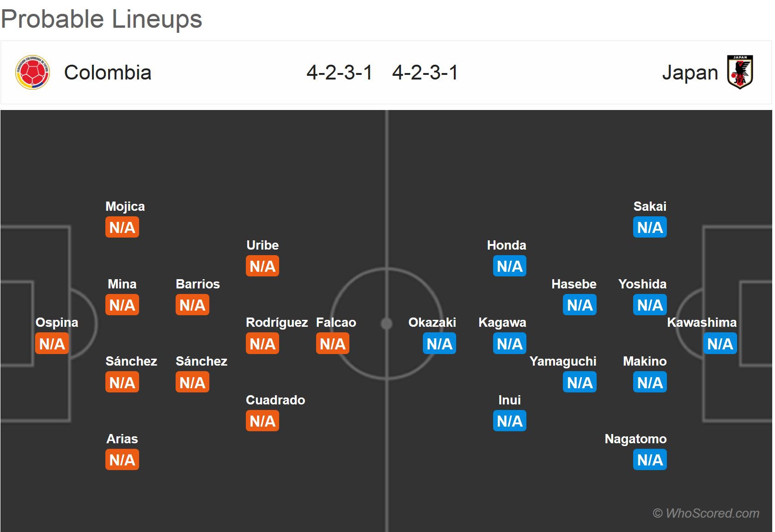Image resolution: width=775 pixels, height=532 pixels.
Task: Click Honda's blue N/A rating badge
Action: coord(509,266)
